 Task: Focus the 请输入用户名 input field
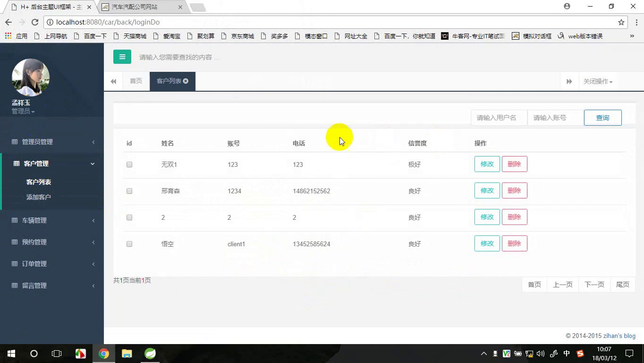pos(499,118)
